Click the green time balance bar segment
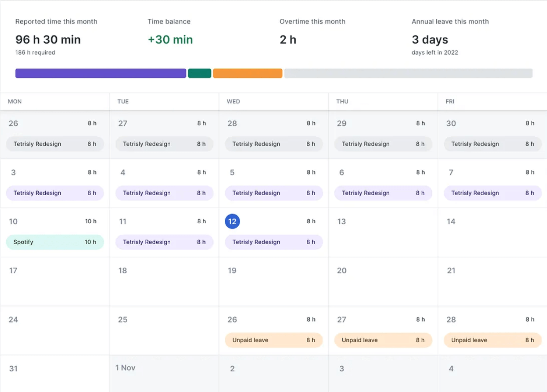This screenshot has width=547, height=392. click(x=199, y=73)
